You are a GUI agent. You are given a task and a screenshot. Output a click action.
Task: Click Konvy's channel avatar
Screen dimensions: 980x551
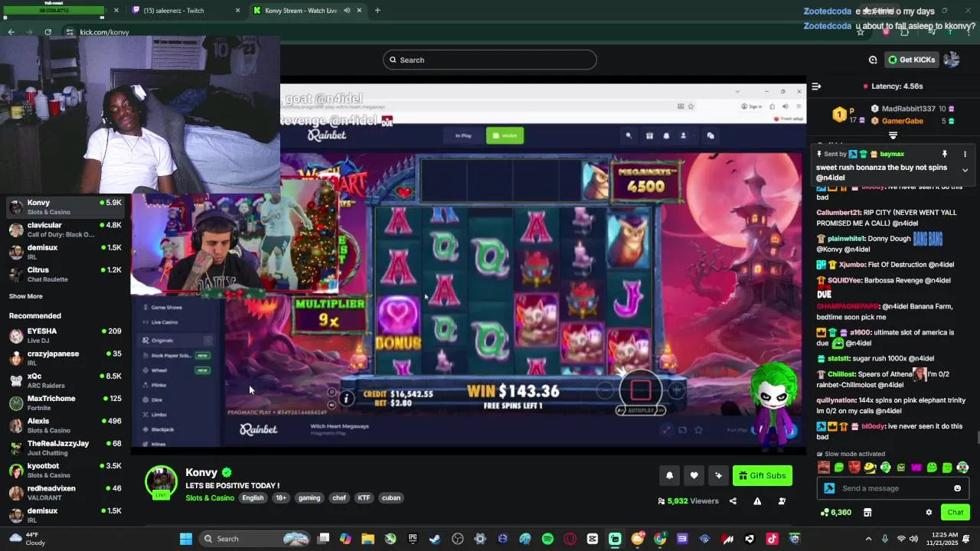click(x=161, y=482)
